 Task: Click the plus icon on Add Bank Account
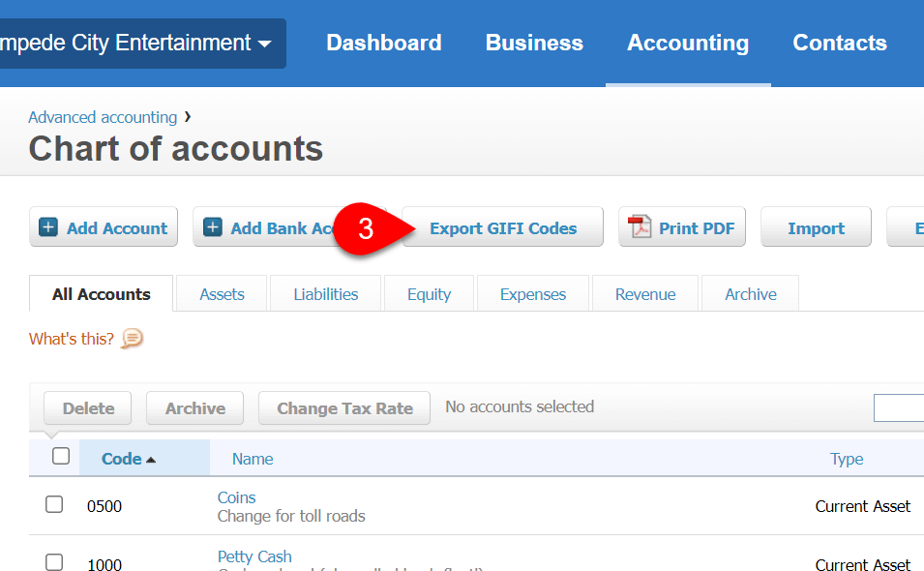215,226
